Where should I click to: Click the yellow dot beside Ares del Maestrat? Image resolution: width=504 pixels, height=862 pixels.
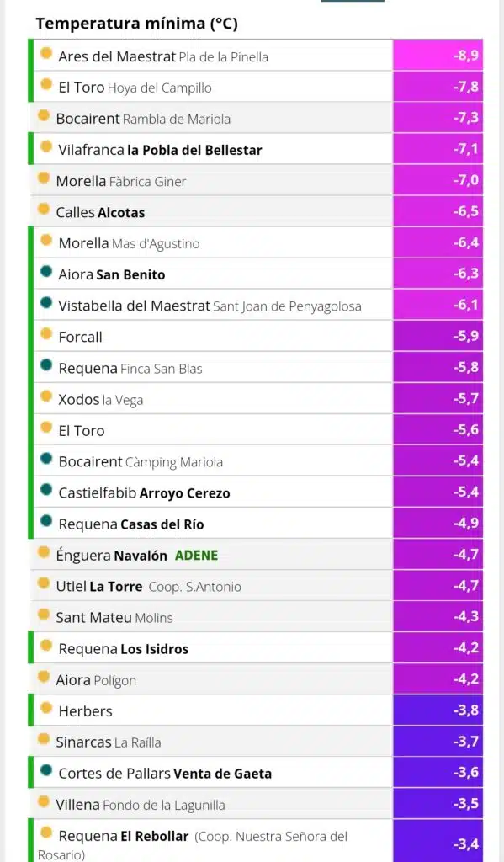(47, 53)
